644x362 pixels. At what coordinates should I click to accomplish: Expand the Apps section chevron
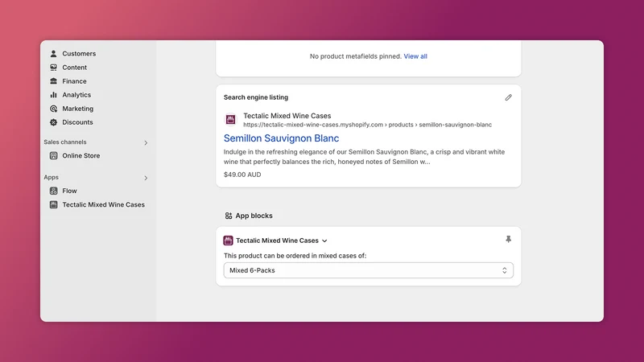pyautogui.click(x=146, y=178)
